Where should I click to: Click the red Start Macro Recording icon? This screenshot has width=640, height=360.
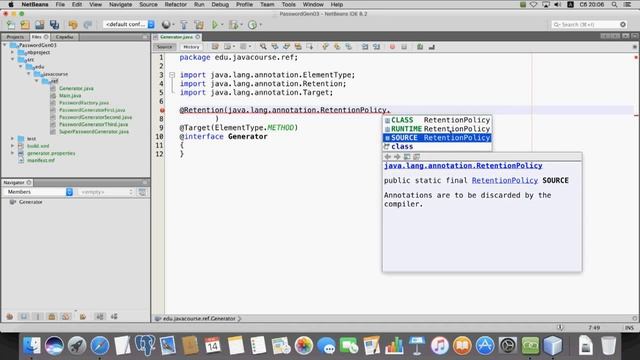(392, 47)
